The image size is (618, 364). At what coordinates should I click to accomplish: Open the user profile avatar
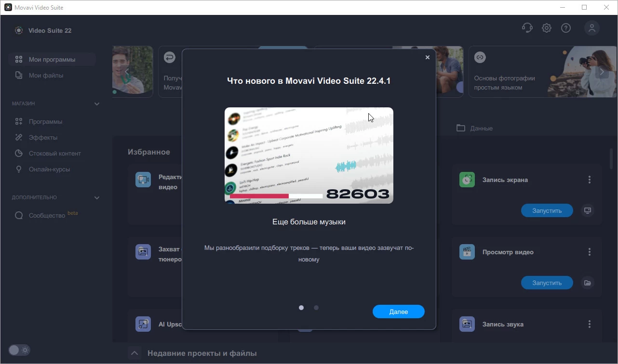click(x=592, y=28)
